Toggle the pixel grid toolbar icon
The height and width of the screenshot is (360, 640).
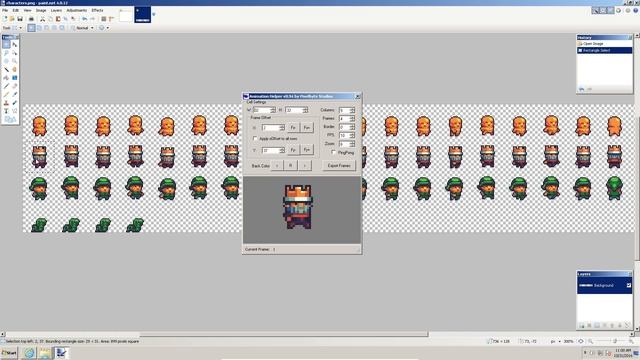tap(104, 19)
